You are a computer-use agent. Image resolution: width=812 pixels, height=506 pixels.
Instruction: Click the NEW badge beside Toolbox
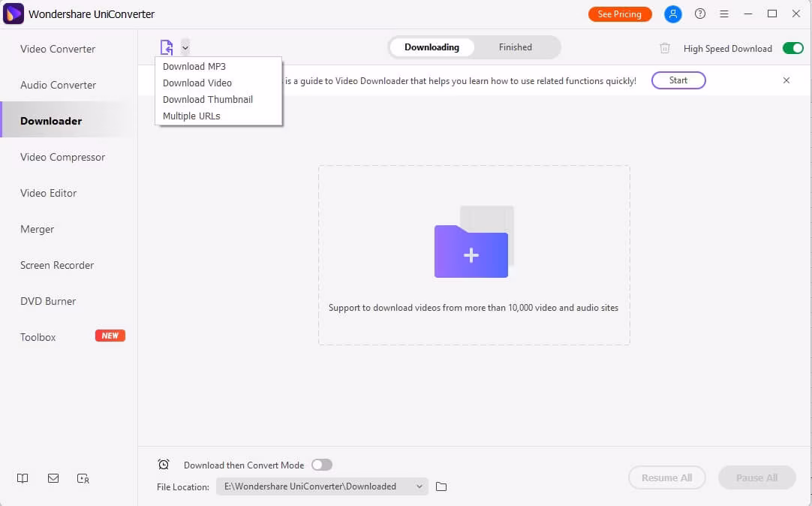coord(110,336)
